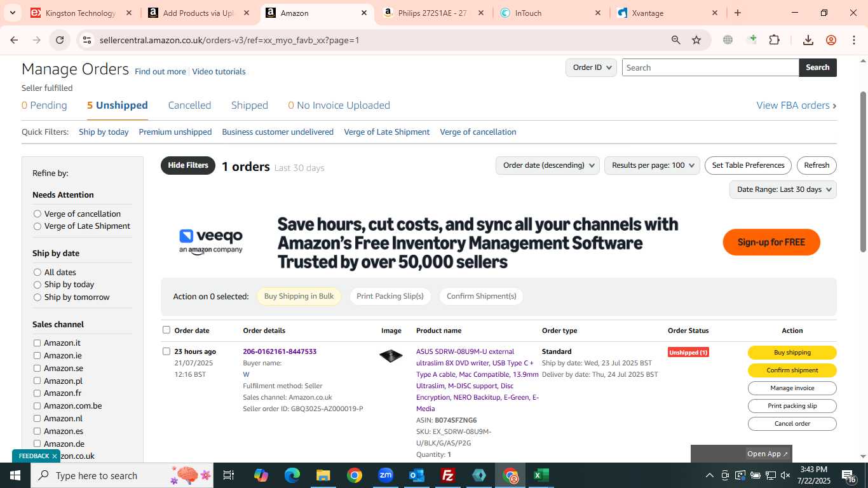
Task: Close the InTouch tab
Action: 598,13
